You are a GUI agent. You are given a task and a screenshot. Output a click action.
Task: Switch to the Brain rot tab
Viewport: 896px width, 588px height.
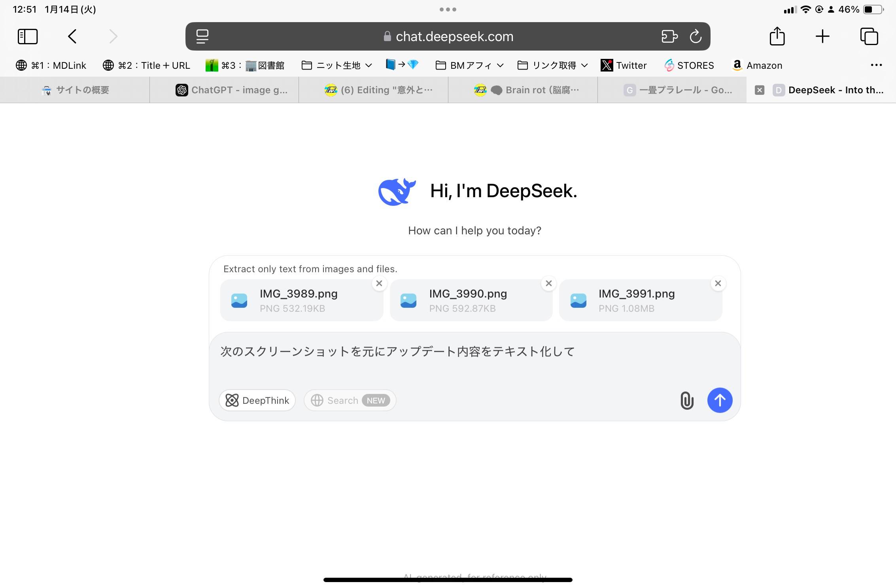click(523, 90)
